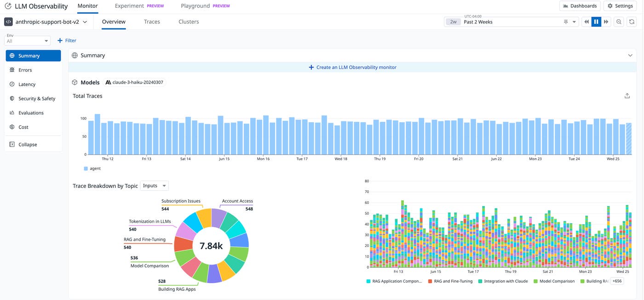Click the Trace Breakdown by Topic title

105,186
